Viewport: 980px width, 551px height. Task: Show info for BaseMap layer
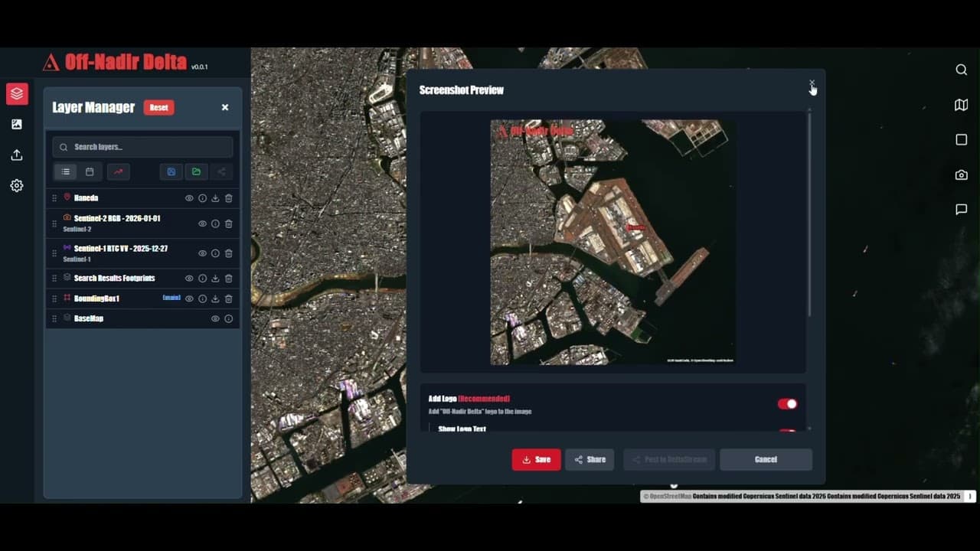(228, 318)
